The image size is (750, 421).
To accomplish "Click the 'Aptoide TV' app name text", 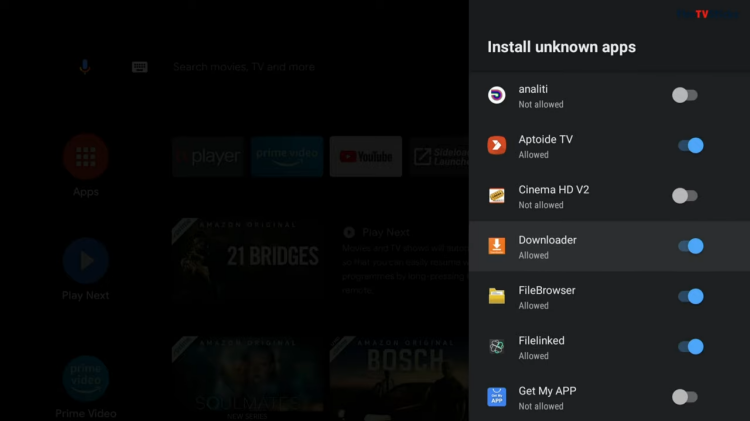I will [545, 139].
